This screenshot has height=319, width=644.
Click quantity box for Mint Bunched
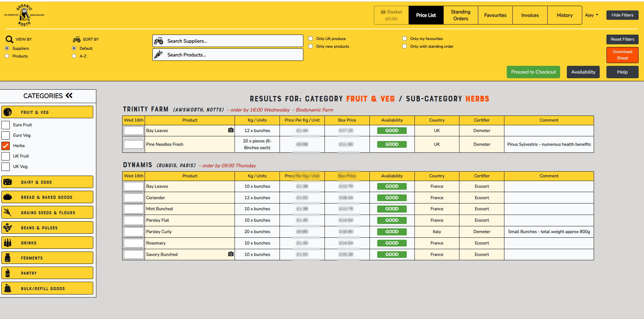pyautogui.click(x=134, y=209)
